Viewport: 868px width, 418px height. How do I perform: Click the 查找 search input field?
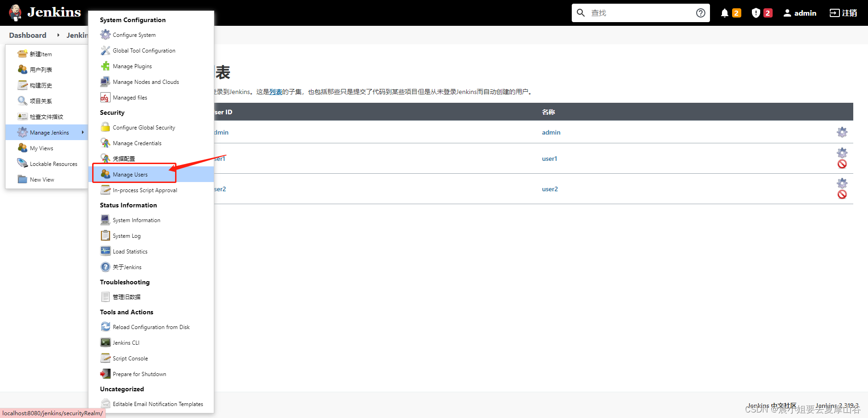[640, 13]
